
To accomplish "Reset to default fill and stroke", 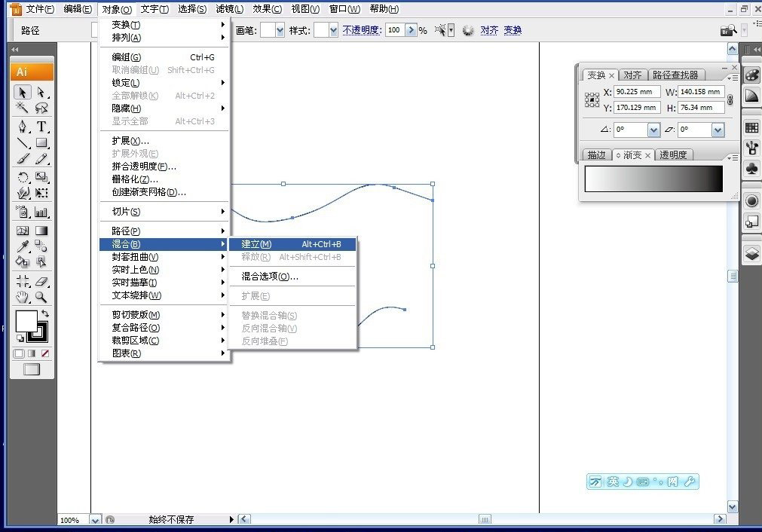I will pyautogui.click(x=20, y=338).
